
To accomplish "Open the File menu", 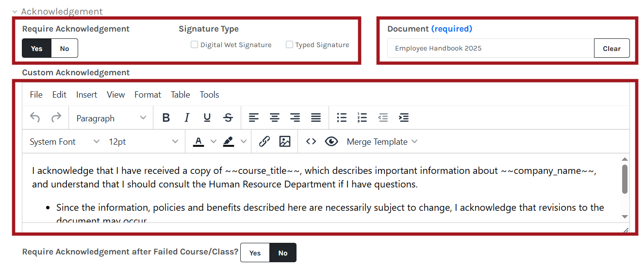I will pos(36,94).
